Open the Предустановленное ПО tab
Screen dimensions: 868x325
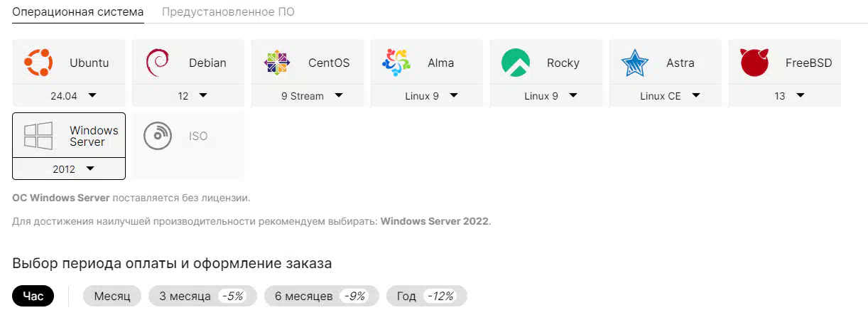[x=228, y=12]
